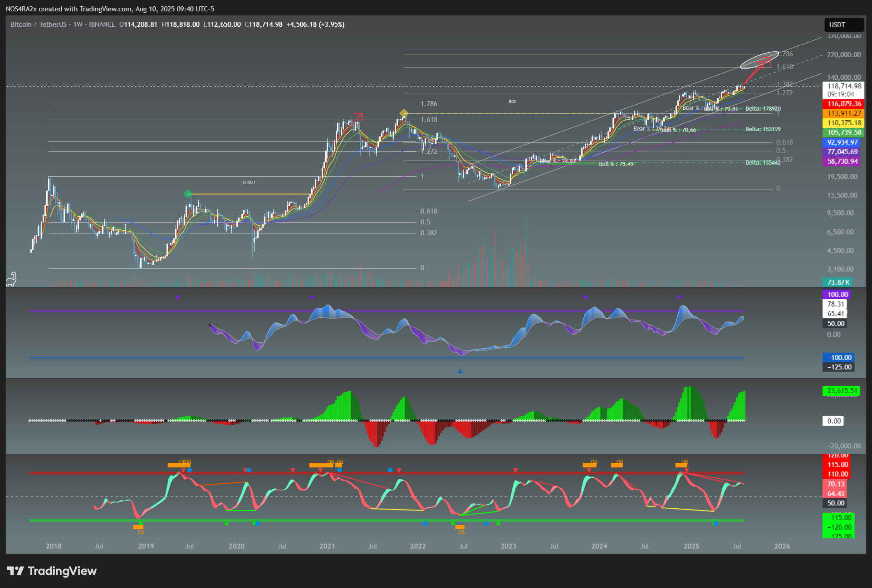
Task: Click the 73.87K volume label
Action: point(838,282)
